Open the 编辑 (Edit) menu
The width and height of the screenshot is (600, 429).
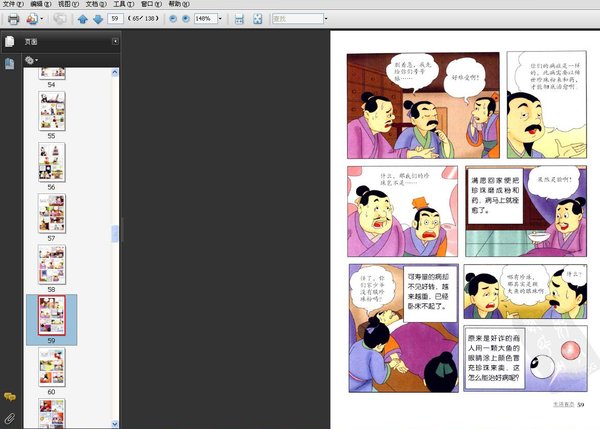(x=41, y=4)
